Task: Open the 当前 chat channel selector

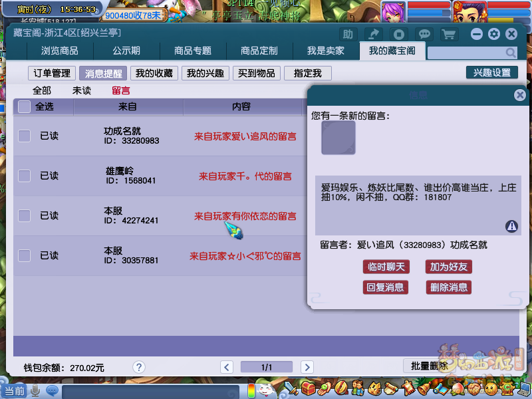Action: click(14, 390)
